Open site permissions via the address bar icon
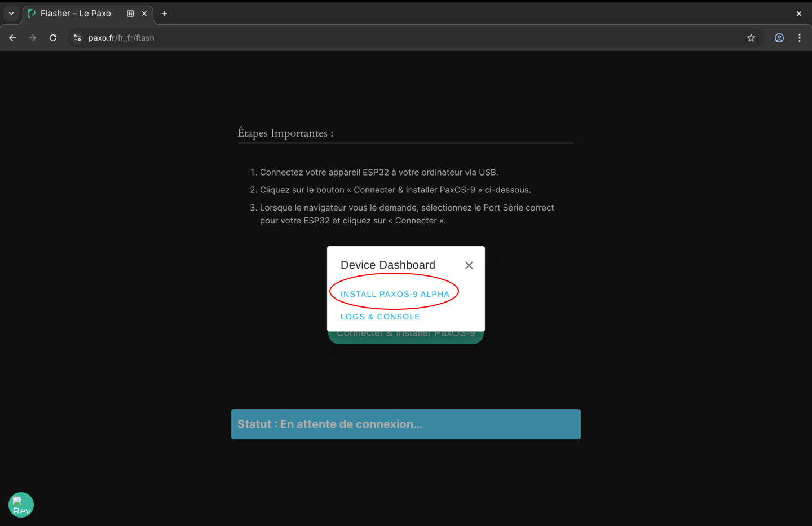This screenshot has height=526, width=812. click(x=77, y=38)
